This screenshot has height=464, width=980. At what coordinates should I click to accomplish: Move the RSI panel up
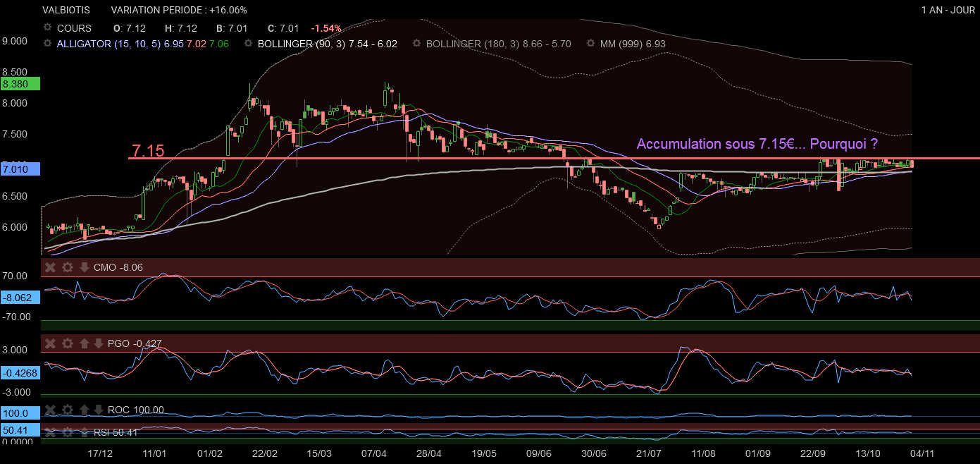click(x=83, y=432)
